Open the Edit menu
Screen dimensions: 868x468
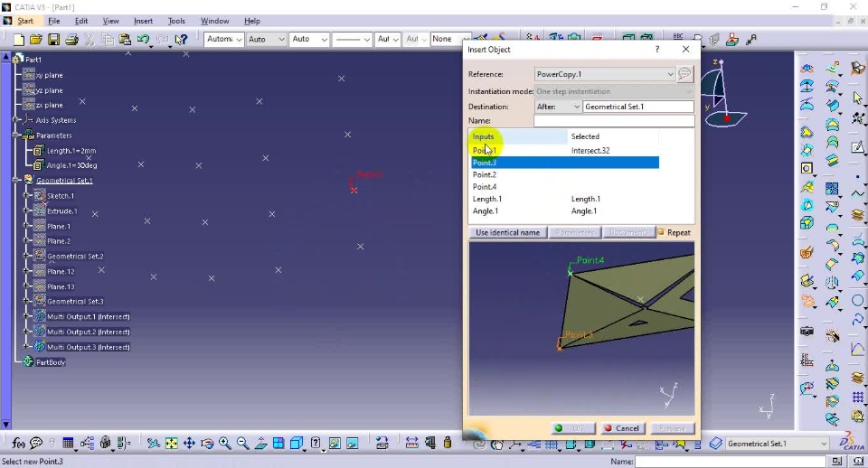pyautogui.click(x=81, y=21)
